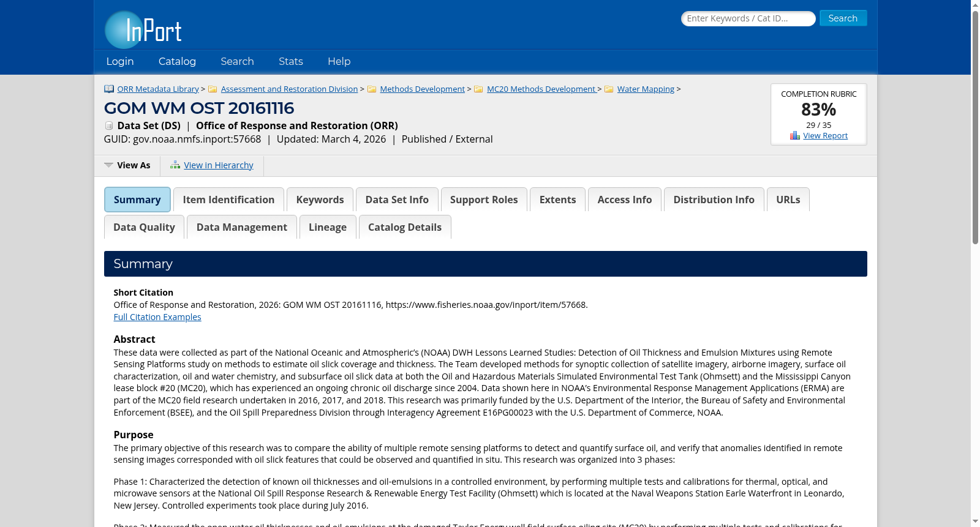Click folder icon before Water Mapping
This screenshot has height=527, width=980.
[x=609, y=89]
